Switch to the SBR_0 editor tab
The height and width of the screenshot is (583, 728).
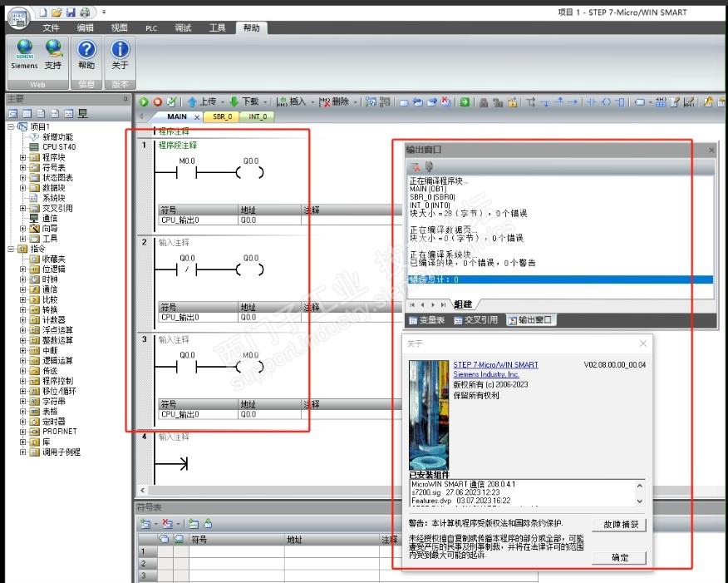[222, 116]
